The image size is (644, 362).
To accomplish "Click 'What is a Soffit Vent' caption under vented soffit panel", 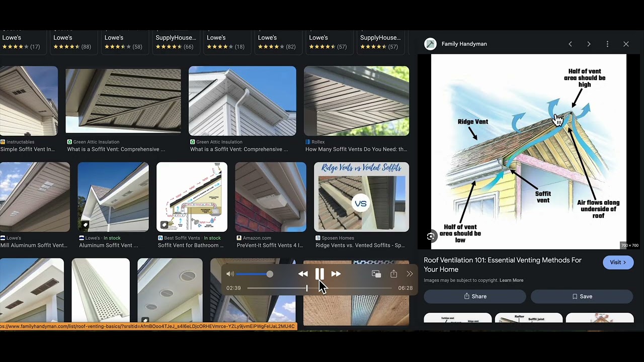I will click(x=116, y=149).
